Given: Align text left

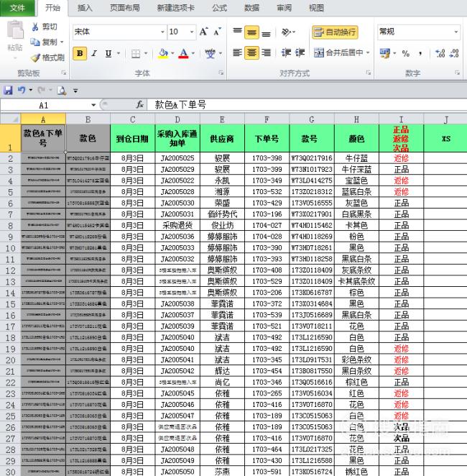Looking at the screenshot, I should tap(237, 52).
